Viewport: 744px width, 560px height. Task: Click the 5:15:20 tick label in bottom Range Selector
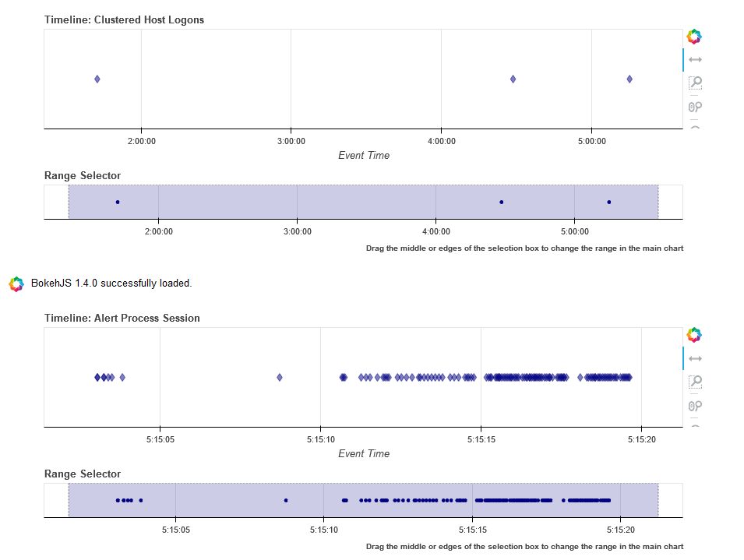click(621, 530)
